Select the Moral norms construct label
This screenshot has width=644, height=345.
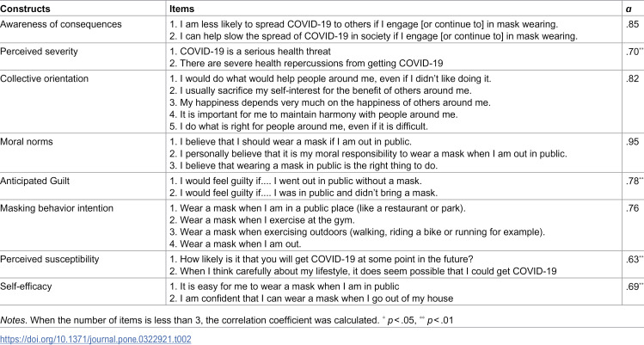[27, 142]
